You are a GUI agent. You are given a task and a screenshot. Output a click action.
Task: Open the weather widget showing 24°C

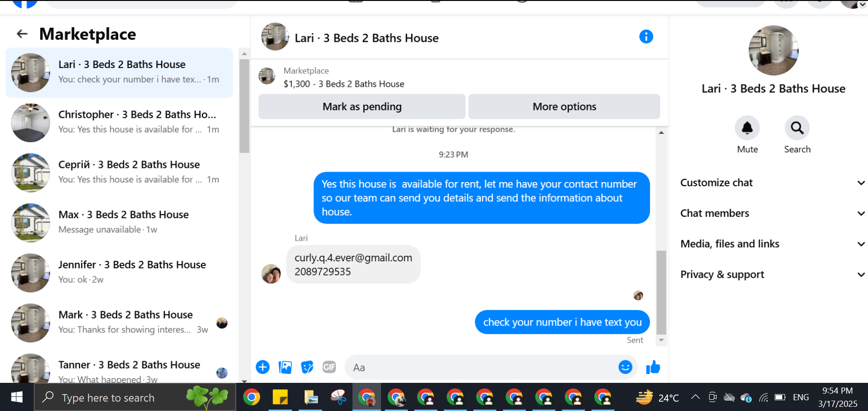(657, 397)
